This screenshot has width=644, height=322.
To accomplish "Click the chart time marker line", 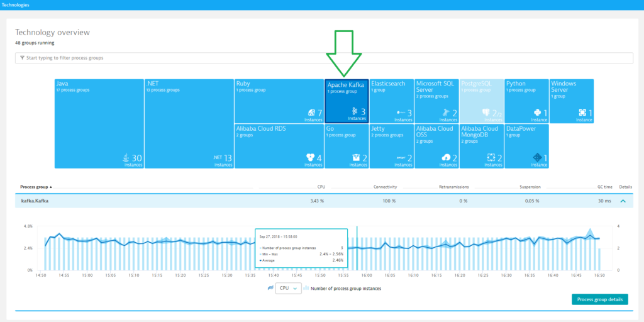I will coord(357,248).
